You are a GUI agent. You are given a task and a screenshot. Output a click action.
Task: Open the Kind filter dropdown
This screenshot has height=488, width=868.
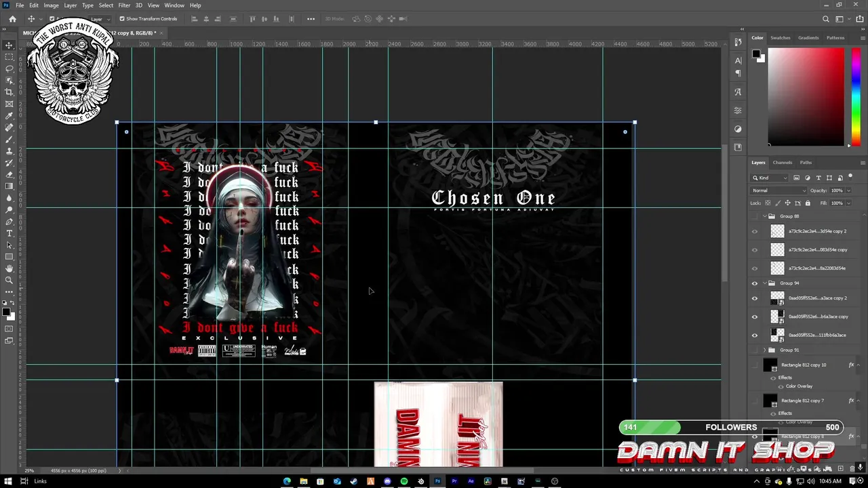[770, 178]
